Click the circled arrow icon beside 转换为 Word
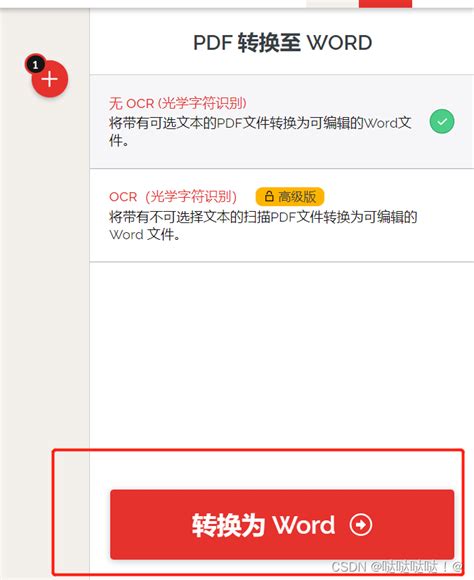 coord(361,524)
